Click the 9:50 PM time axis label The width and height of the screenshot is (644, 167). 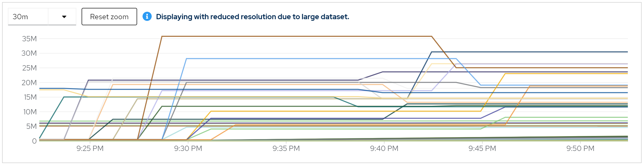point(580,149)
